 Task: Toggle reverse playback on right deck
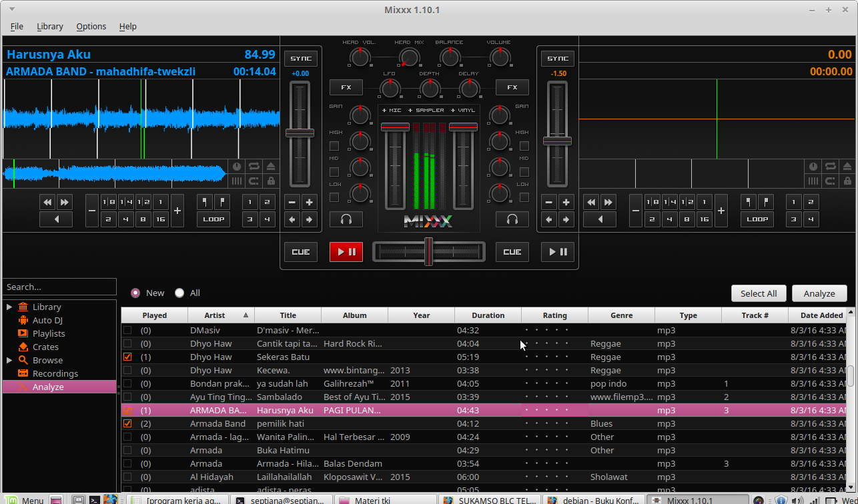600,219
